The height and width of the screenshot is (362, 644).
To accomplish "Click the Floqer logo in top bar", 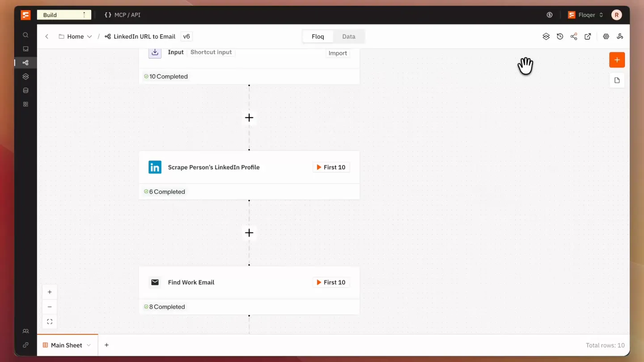I will tap(25, 15).
